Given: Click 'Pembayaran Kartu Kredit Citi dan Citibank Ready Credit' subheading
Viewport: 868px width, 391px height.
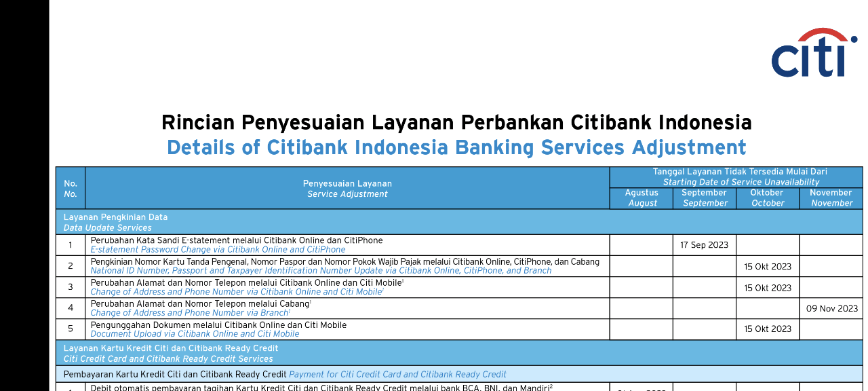Looking at the screenshot, I should pos(175,374).
